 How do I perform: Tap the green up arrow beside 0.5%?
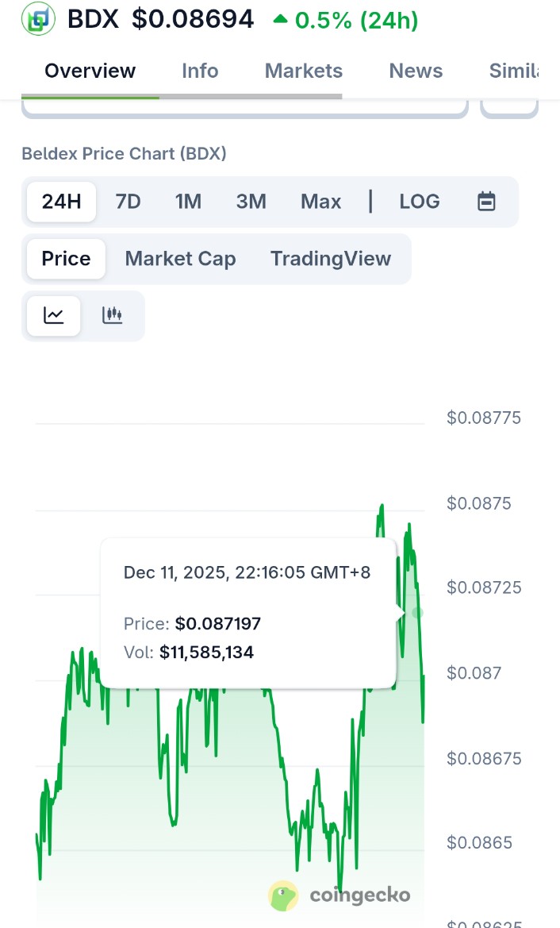pos(280,18)
